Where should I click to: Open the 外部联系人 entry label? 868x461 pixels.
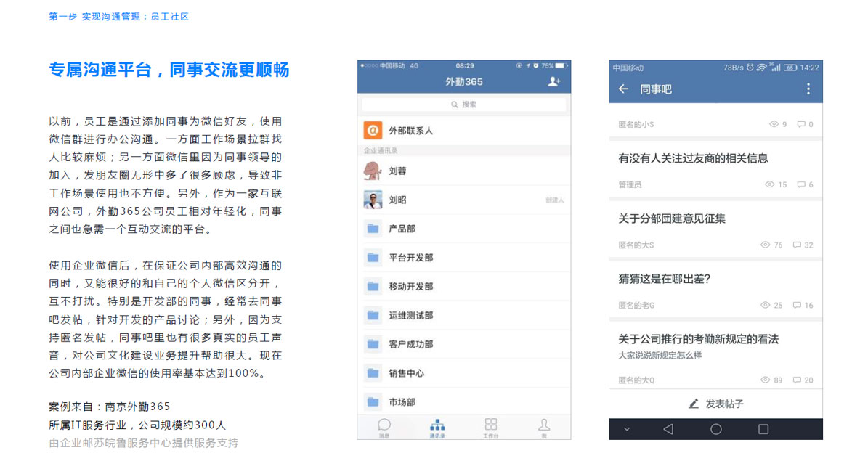point(410,131)
